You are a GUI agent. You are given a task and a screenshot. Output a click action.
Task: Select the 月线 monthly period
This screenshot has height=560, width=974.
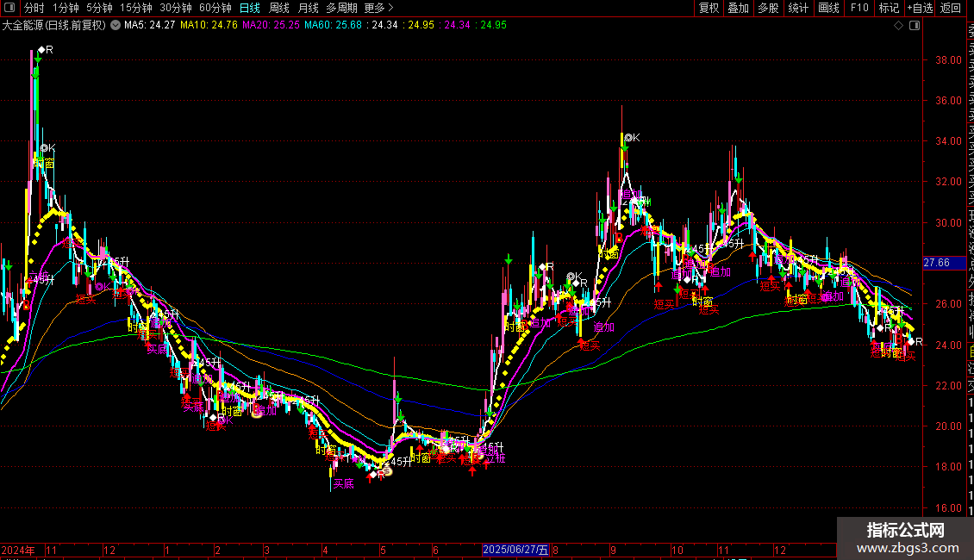click(308, 8)
